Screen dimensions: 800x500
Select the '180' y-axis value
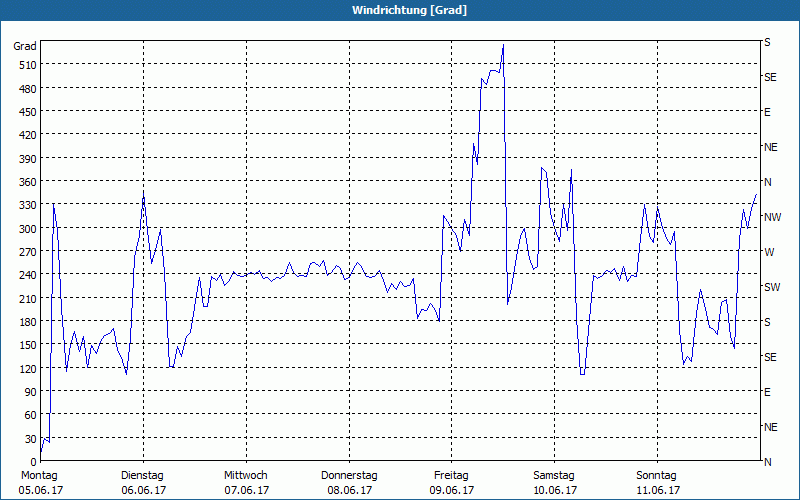(28, 322)
